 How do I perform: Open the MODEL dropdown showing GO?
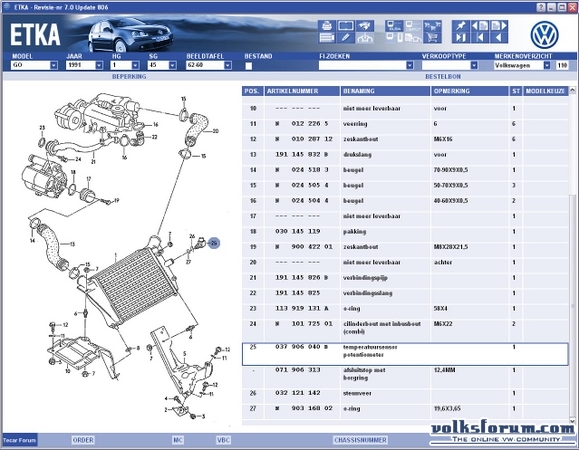(54, 65)
